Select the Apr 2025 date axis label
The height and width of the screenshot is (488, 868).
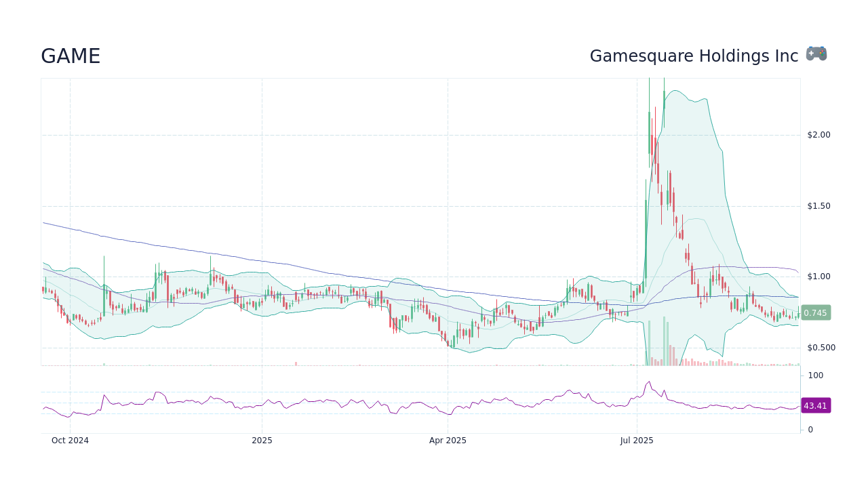click(448, 440)
